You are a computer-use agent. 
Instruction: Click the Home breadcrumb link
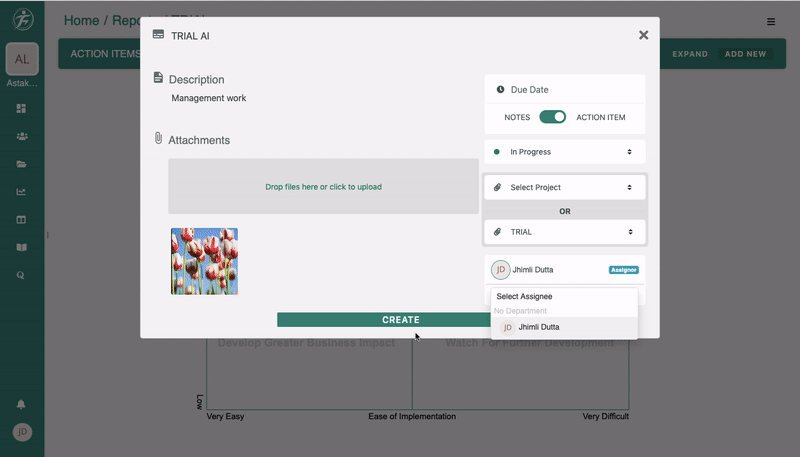pyautogui.click(x=81, y=20)
